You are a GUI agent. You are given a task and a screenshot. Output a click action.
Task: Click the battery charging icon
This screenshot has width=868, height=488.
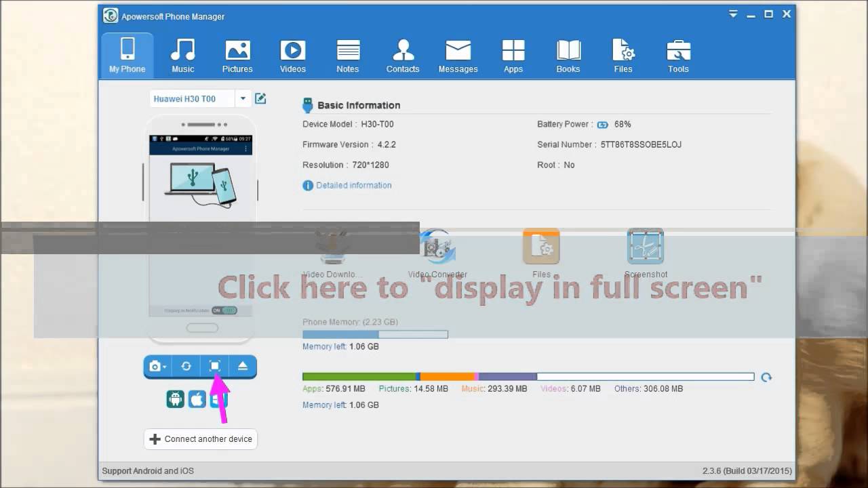(x=603, y=125)
